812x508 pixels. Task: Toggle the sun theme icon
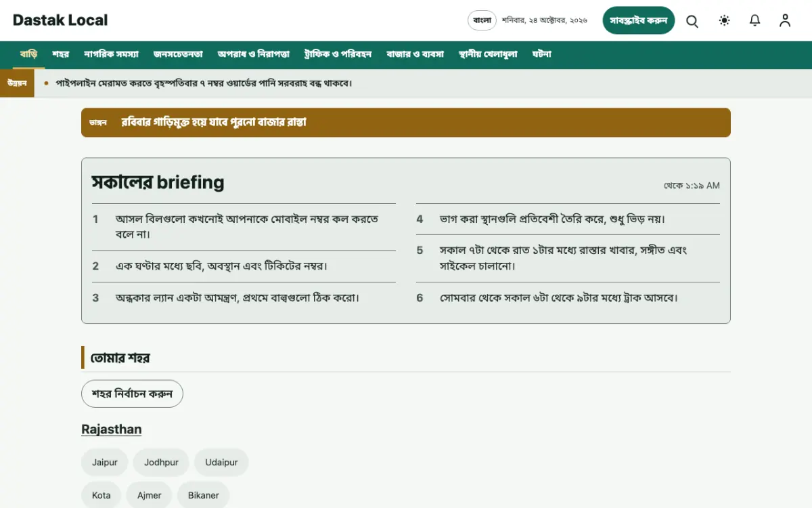tap(725, 21)
